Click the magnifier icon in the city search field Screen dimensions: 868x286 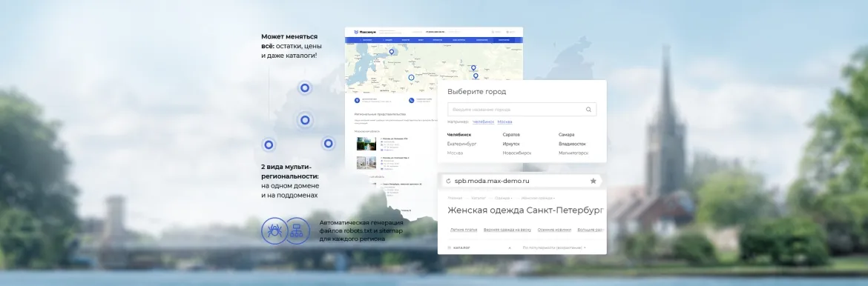588,110
